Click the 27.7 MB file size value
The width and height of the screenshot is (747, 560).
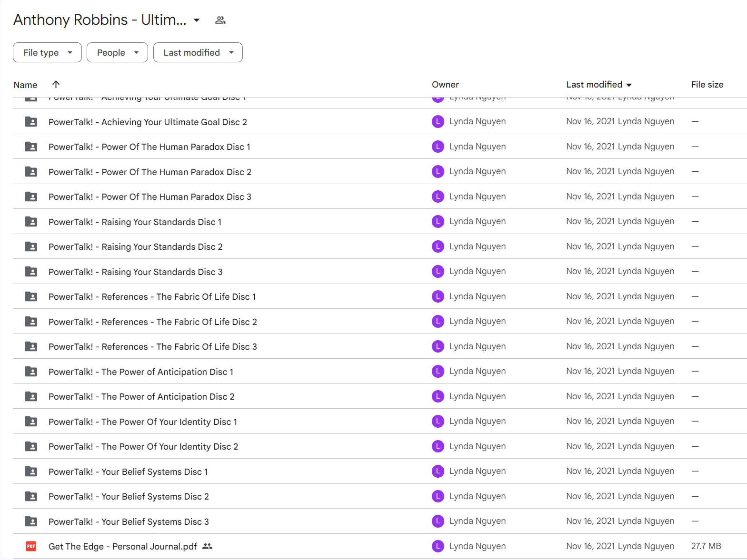[706, 546]
